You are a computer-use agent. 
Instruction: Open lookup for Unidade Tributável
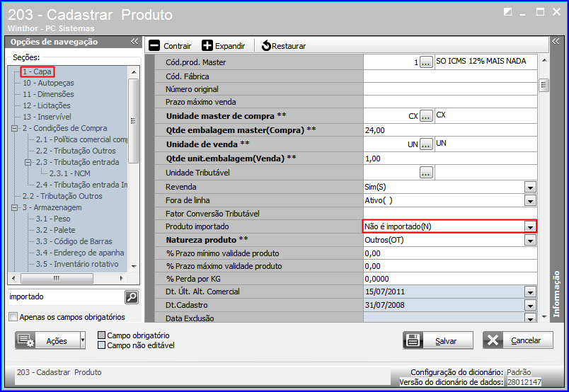(x=426, y=173)
